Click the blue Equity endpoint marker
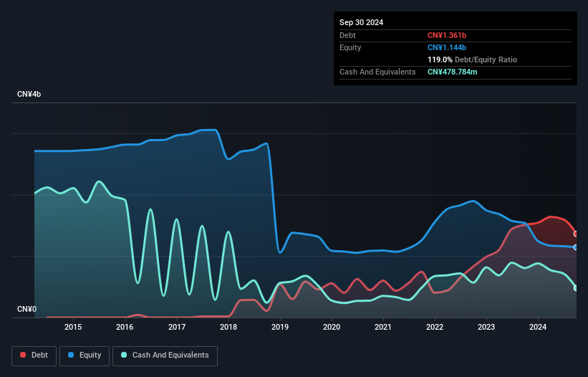 pyautogui.click(x=576, y=247)
